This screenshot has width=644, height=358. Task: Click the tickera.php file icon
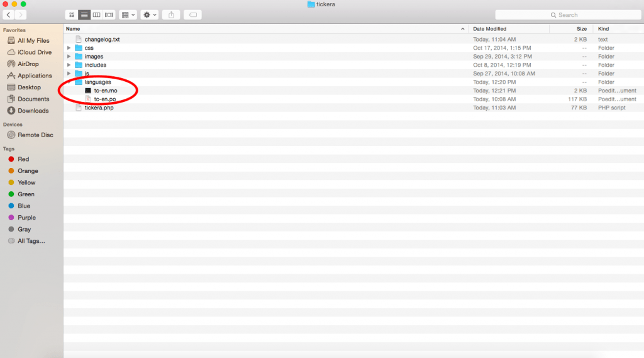pyautogui.click(x=79, y=108)
